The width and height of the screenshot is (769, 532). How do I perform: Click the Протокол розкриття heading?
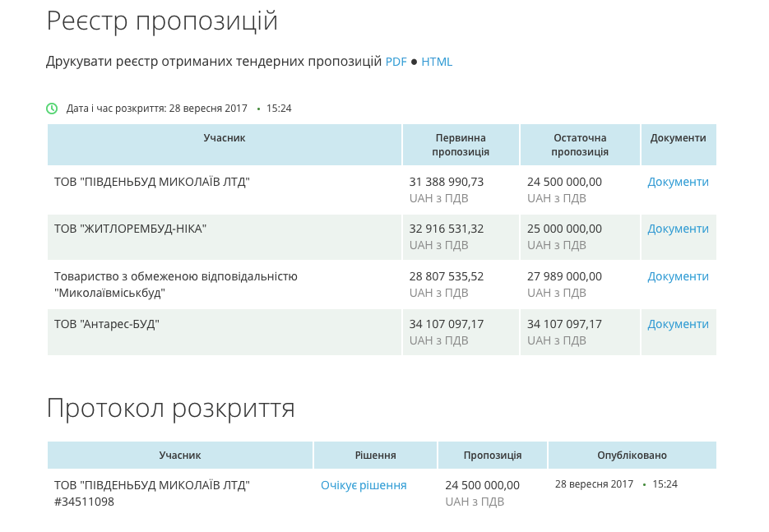pyautogui.click(x=171, y=408)
